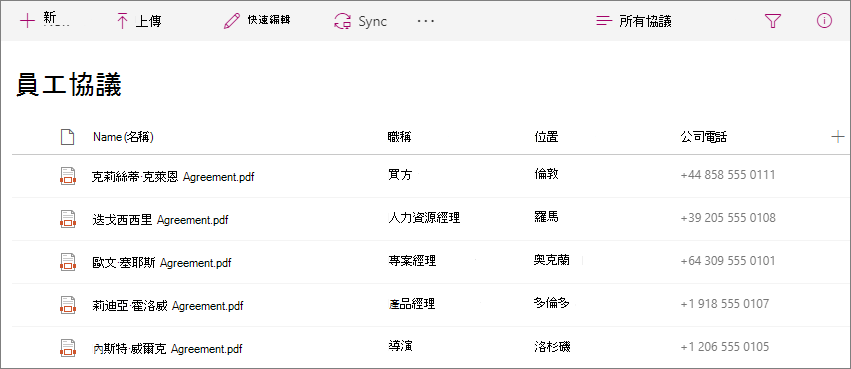
Task: Click the PDF icon for 歐文·塞耶斯 Agreement
Action: pos(67,262)
